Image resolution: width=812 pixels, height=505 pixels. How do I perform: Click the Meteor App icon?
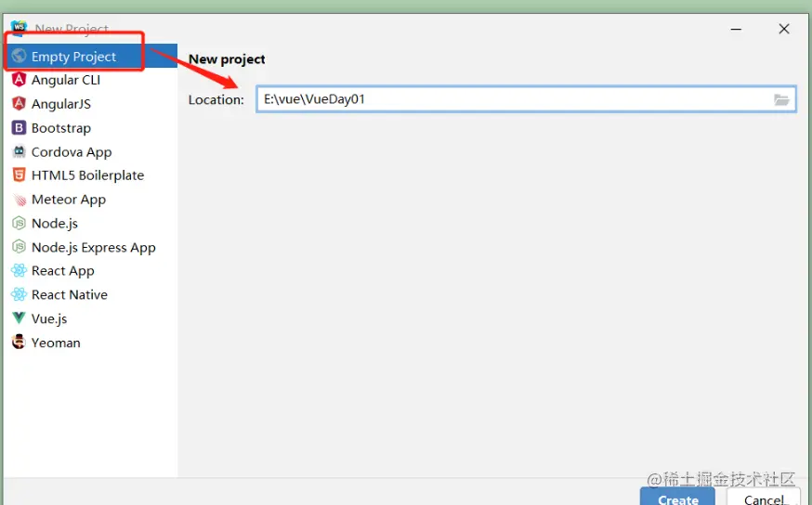[x=20, y=200]
